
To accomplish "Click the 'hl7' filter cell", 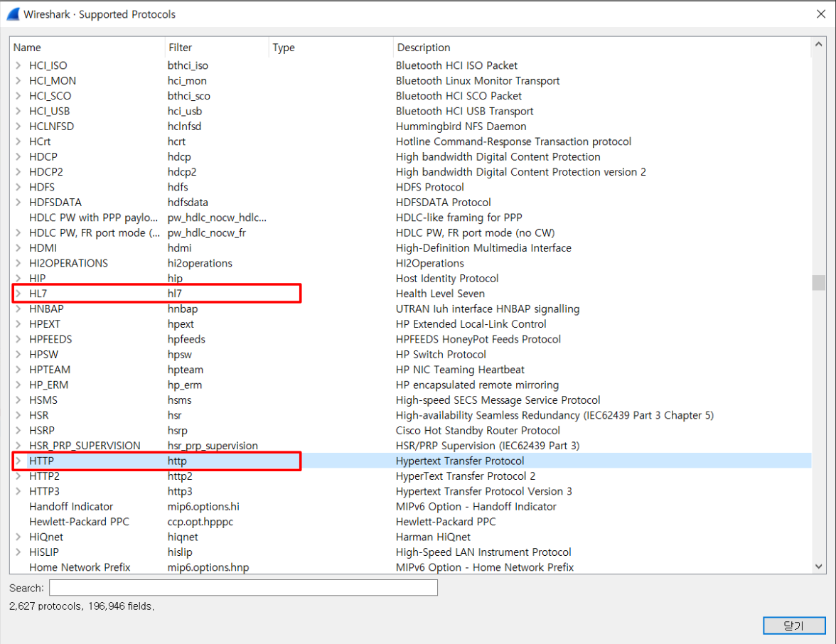I will pyautogui.click(x=174, y=293).
